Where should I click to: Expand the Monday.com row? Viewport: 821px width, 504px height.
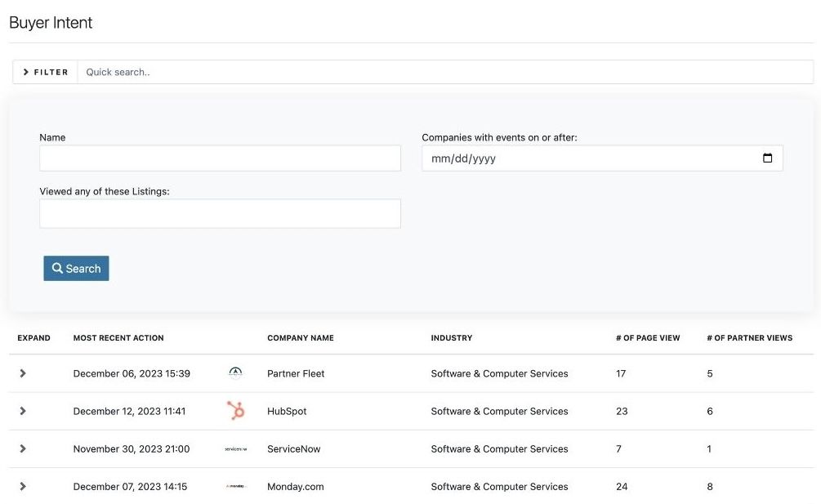tap(23, 486)
